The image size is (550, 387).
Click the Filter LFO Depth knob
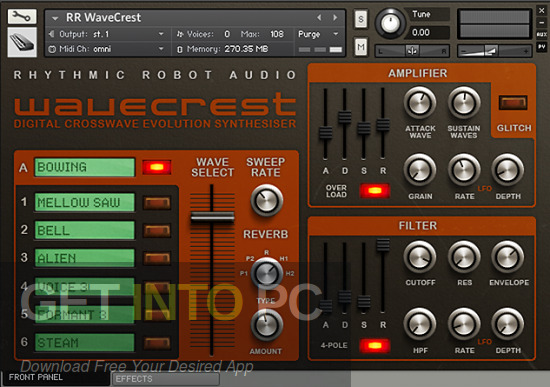[507, 325]
